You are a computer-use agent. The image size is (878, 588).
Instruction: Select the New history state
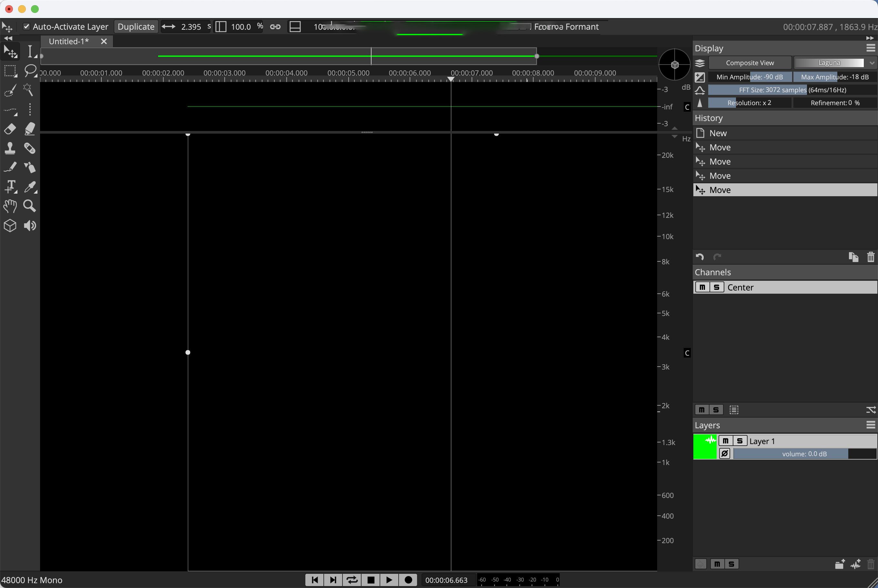click(785, 133)
